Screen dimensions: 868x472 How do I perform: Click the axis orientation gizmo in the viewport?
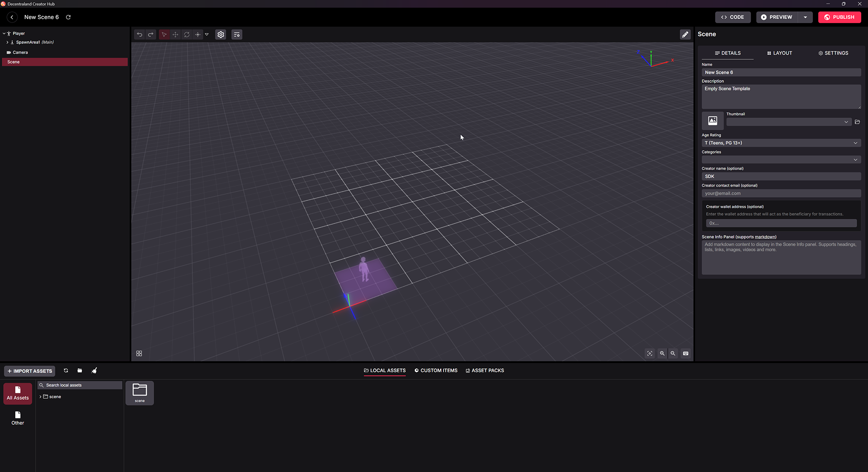[x=655, y=59]
